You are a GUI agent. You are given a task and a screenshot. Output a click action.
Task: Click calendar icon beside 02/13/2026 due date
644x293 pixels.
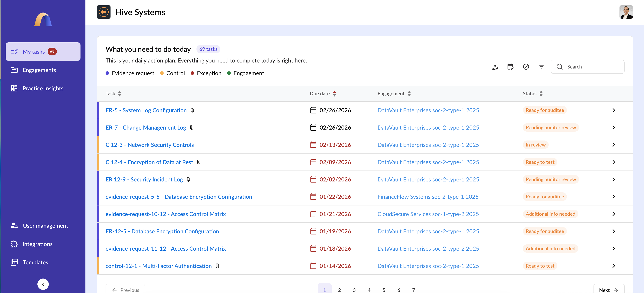point(313,145)
